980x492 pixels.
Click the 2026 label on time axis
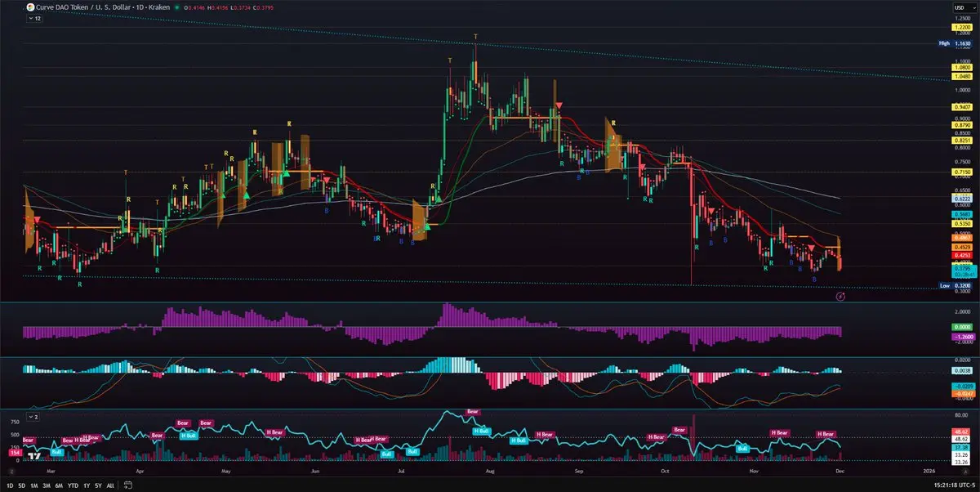click(x=930, y=472)
